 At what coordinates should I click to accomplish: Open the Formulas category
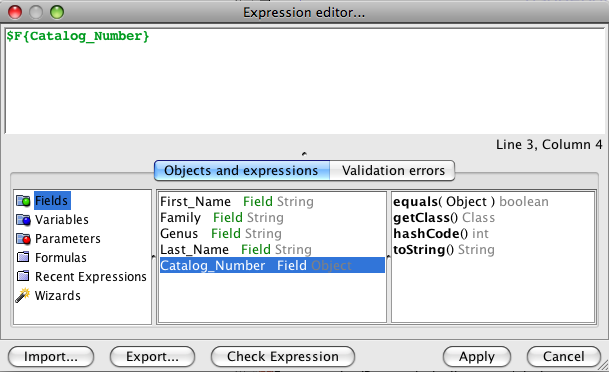click(61, 257)
